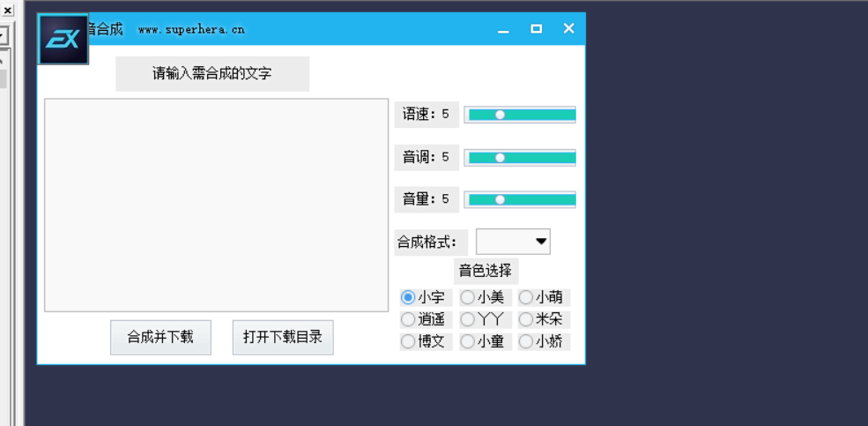868x426 pixels.
Task: Minimize the speech synthesis window
Action: click(503, 29)
